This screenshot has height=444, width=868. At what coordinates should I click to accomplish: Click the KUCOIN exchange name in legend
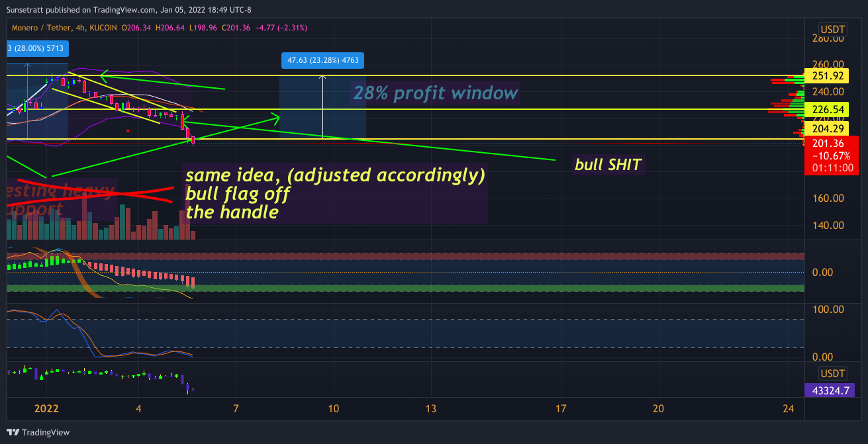(103, 28)
